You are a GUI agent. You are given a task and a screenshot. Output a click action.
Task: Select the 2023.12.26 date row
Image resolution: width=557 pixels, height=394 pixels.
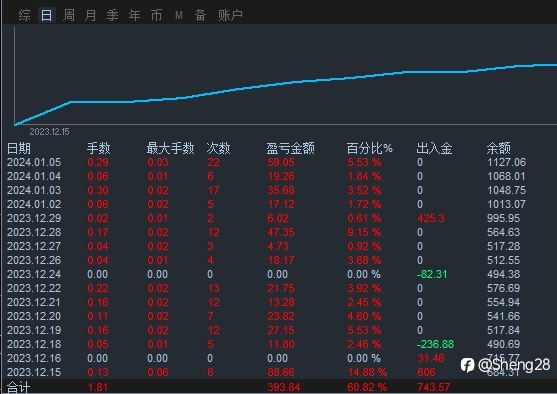(34, 260)
